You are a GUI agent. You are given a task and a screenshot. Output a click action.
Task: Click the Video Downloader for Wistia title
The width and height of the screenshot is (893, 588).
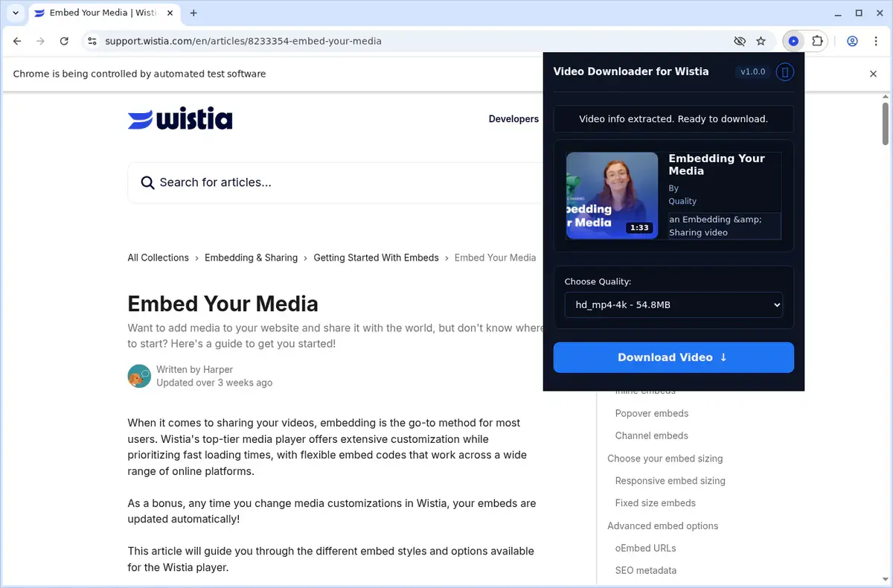pos(631,71)
